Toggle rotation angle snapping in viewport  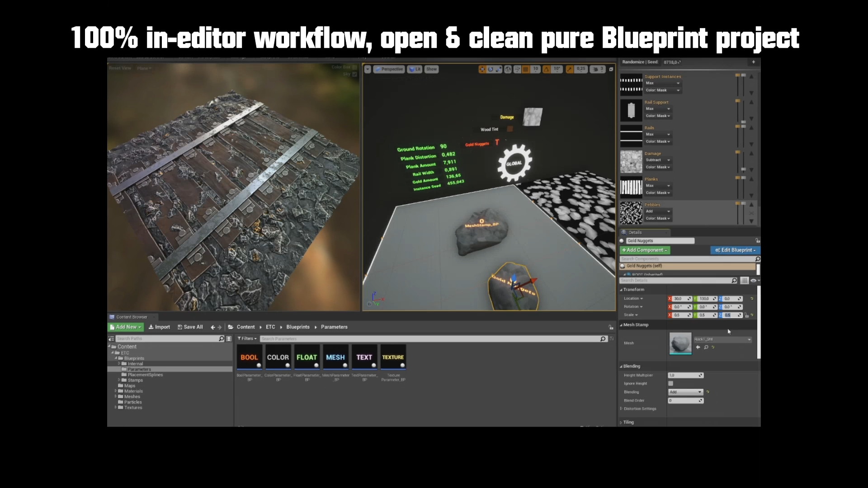pos(547,69)
